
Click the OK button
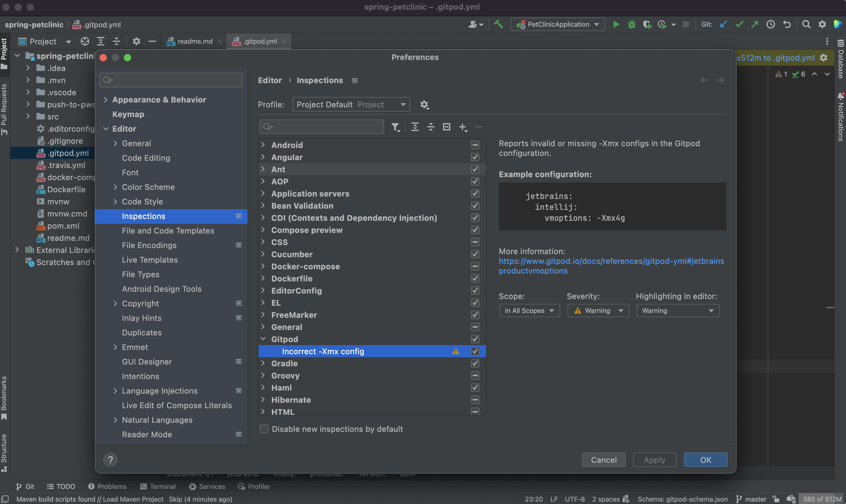(x=705, y=460)
